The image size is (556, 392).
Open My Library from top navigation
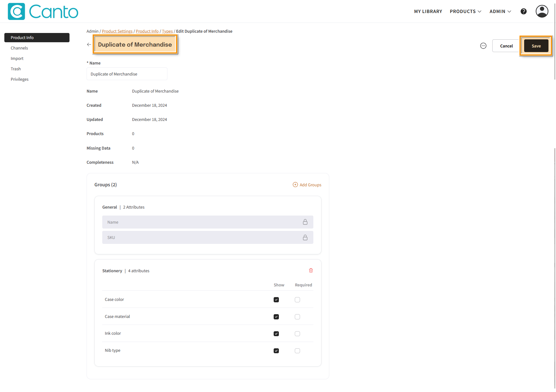coord(428,11)
